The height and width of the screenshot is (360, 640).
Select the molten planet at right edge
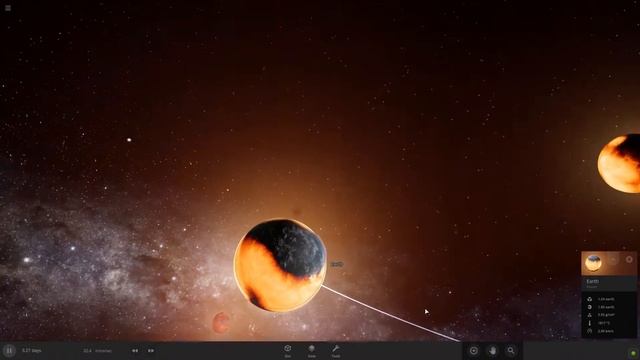(619, 163)
